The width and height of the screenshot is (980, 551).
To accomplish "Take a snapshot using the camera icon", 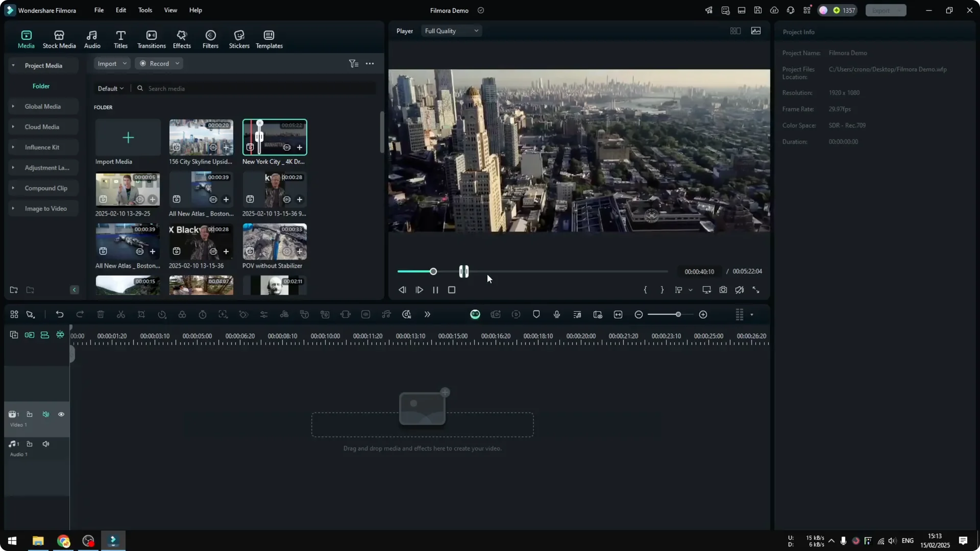I will point(723,290).
